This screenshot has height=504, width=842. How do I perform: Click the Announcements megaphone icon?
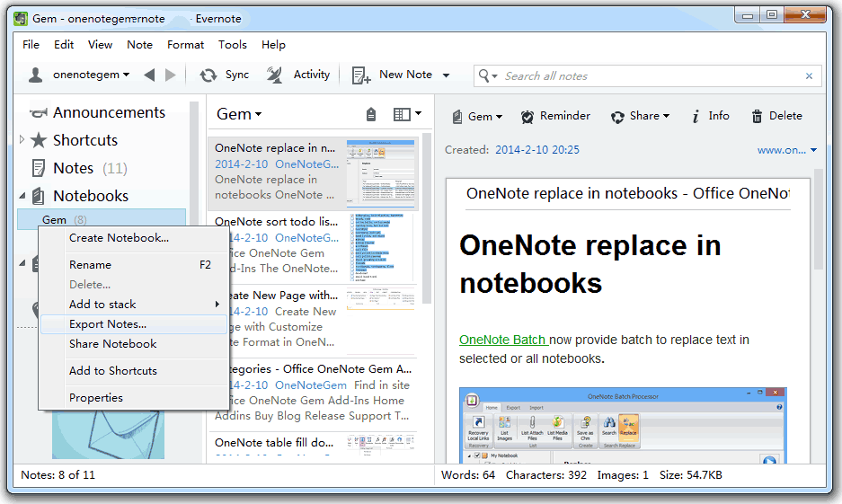tap(38, 112)
